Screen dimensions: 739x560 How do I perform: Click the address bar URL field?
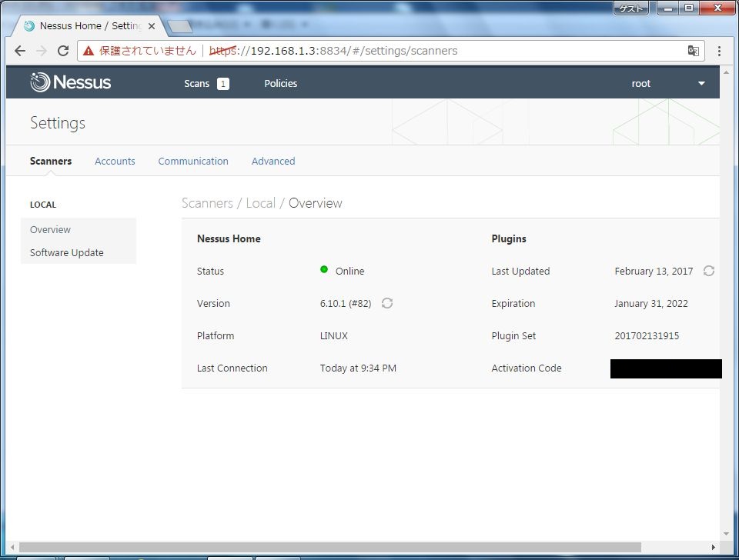[391, 51]
